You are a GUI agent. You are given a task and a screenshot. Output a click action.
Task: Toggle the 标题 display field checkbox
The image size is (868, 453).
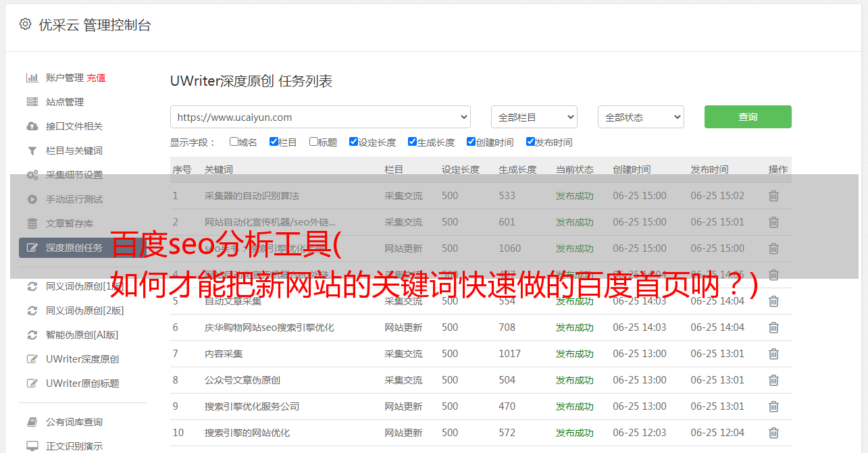pyautogui.click(x=313, y=142)
